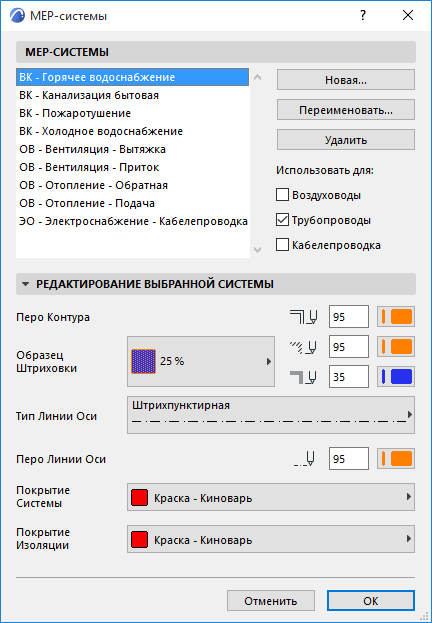Select ВК - Пожаротушение system
This screenshot has width=432, height=623.
tap(133, 113)
